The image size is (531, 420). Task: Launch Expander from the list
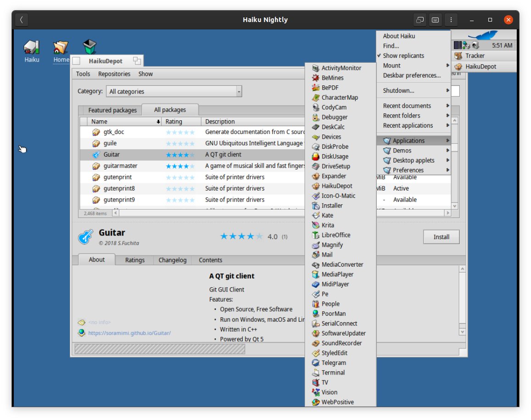(341, 176)
